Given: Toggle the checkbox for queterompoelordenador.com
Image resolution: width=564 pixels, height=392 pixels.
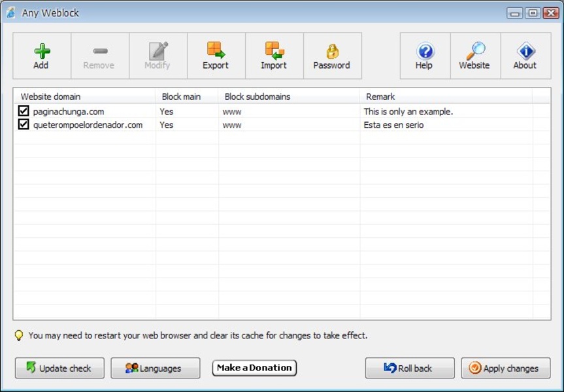Looking at the screenshot, I should [23, 125].
